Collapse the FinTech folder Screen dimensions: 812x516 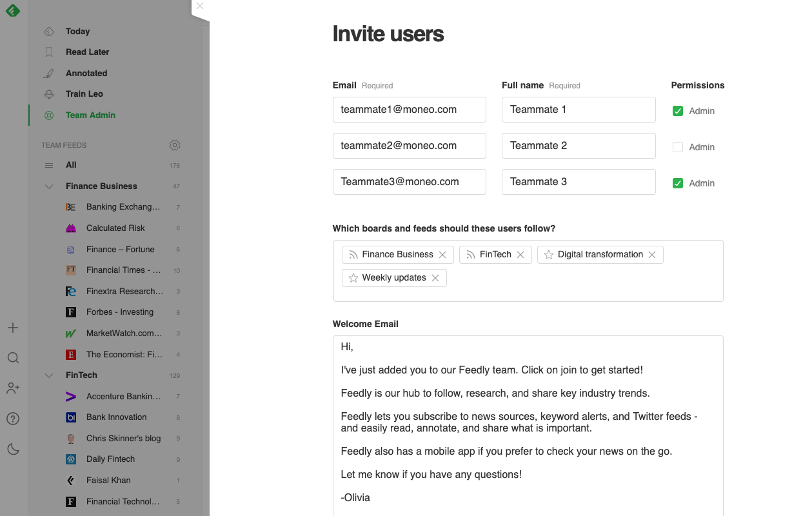tap(49, 375)
